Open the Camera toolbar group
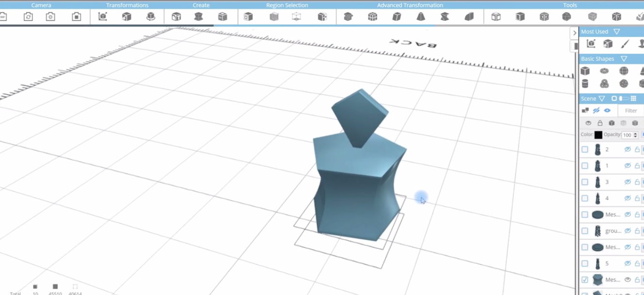This screenshot has width=644, height=295. coord(41,5)
